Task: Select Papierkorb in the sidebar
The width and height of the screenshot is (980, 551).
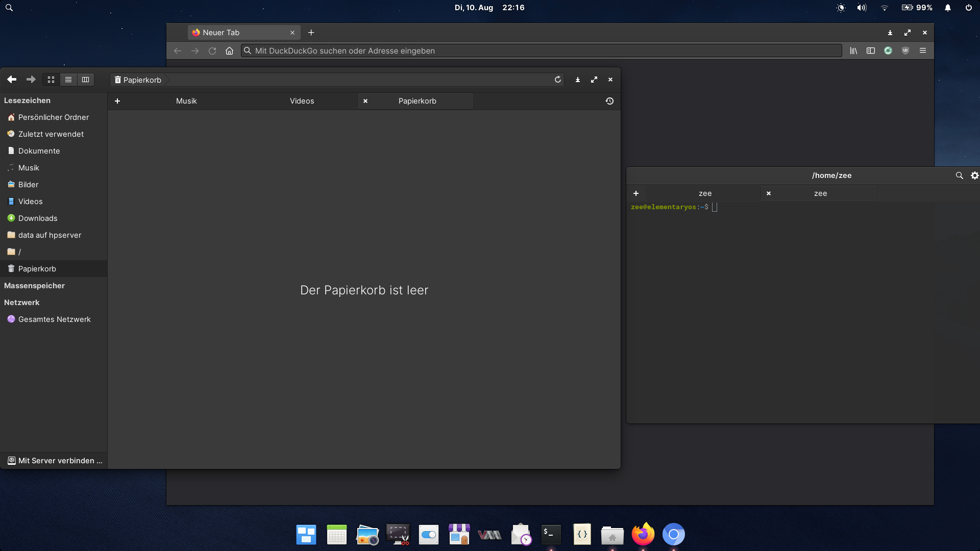Action: 54,269
